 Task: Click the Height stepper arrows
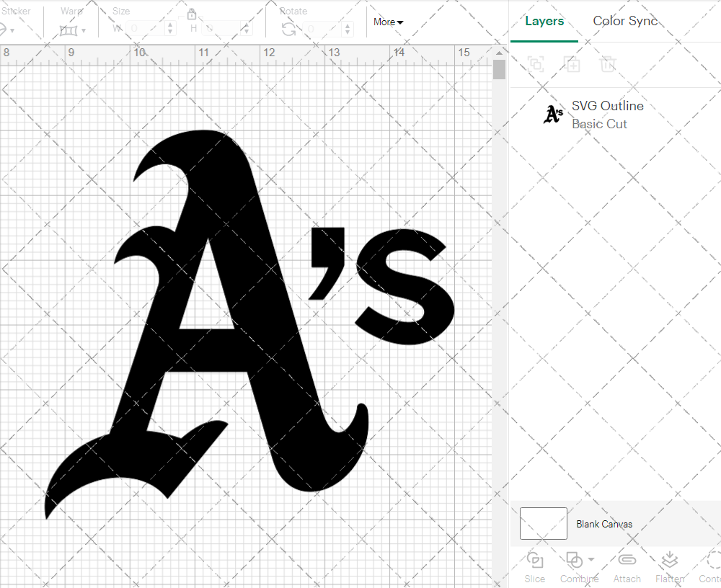pyautogui.click(x=247, y=29)
